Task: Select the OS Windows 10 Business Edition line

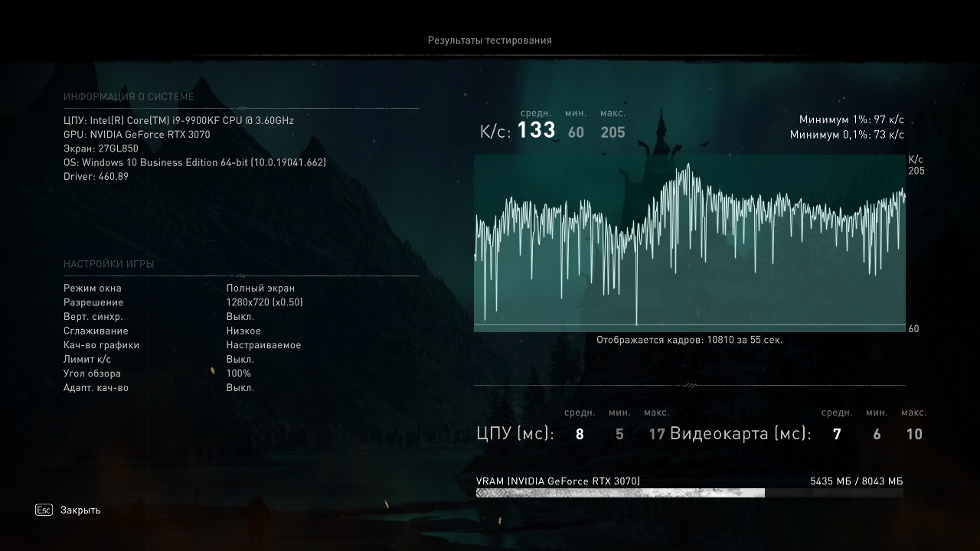Action: [194, 162]
